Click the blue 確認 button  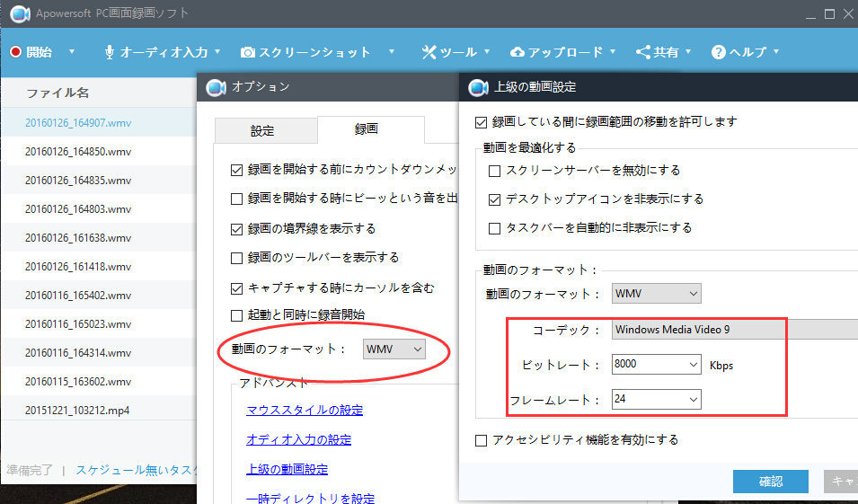click(770, 482)
